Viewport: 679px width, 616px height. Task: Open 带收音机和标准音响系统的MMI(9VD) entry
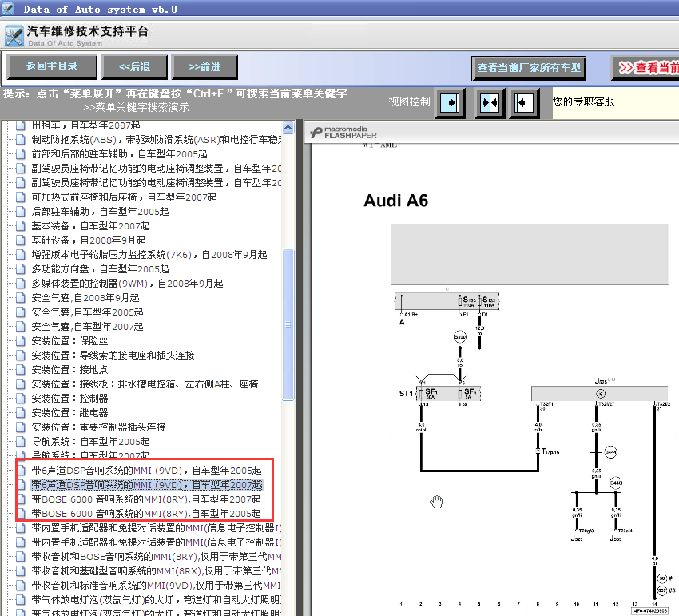[x=157, y=586]
